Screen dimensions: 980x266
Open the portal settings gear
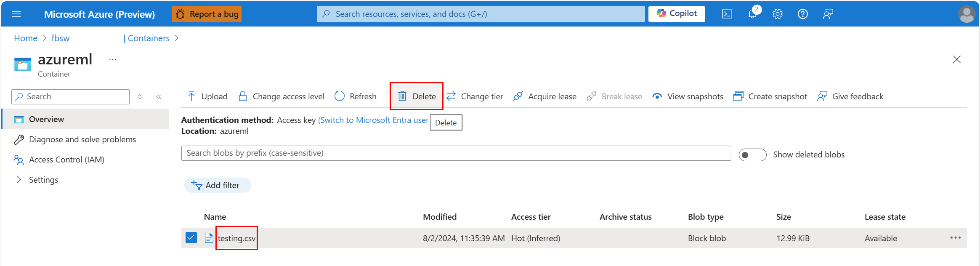pos(777,14)
